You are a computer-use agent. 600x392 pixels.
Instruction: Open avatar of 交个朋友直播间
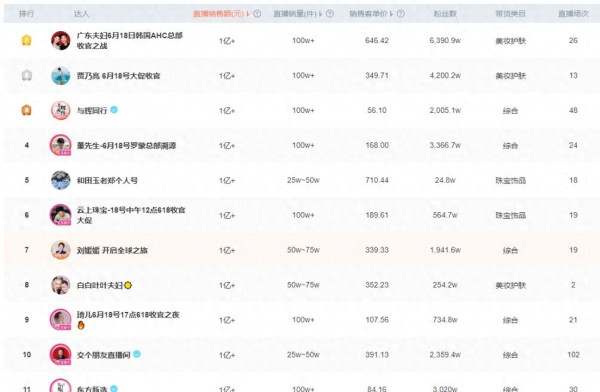61,354
